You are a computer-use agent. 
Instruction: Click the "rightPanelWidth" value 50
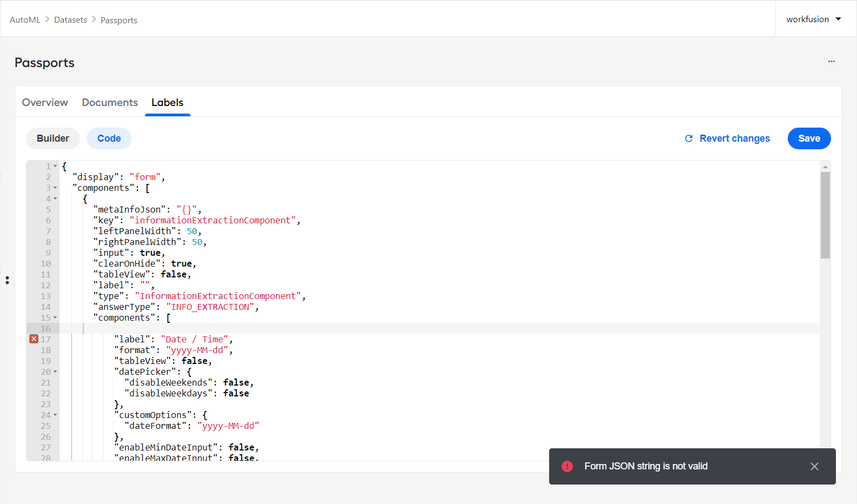(197, 242)
